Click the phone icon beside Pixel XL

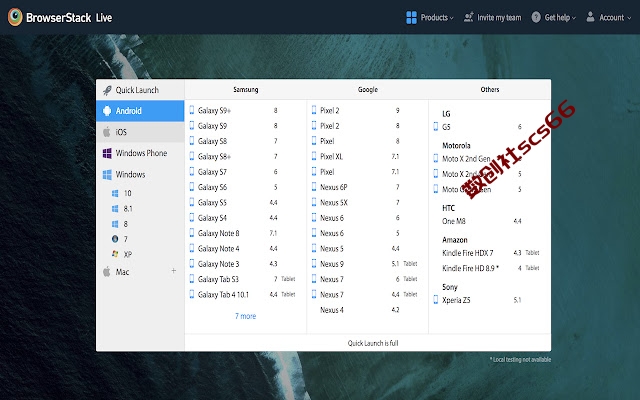point(314,156)
